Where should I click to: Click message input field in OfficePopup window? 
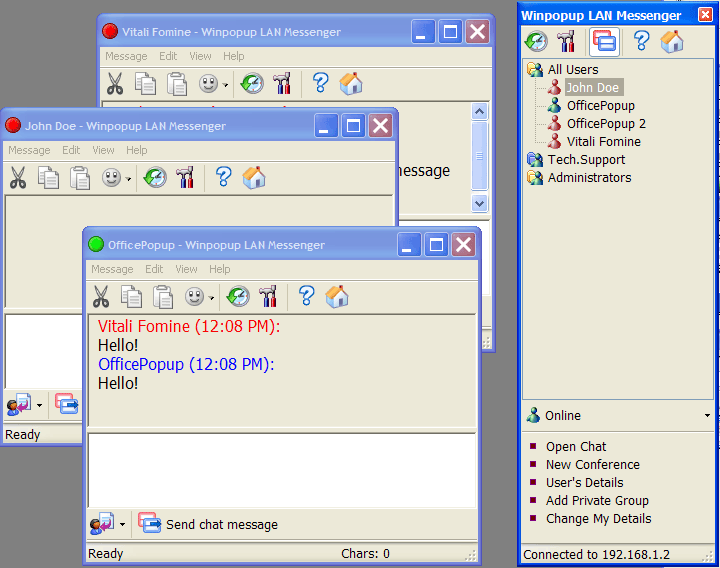[x=282, y=470]
